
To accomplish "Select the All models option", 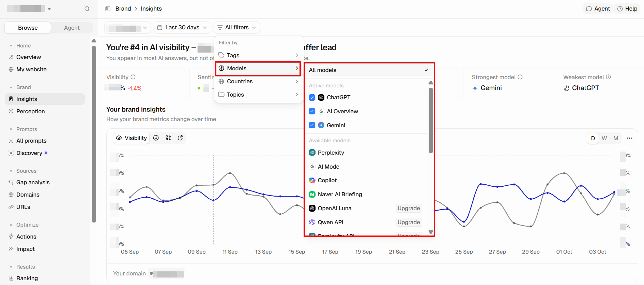I will click(x=369, y=70).
